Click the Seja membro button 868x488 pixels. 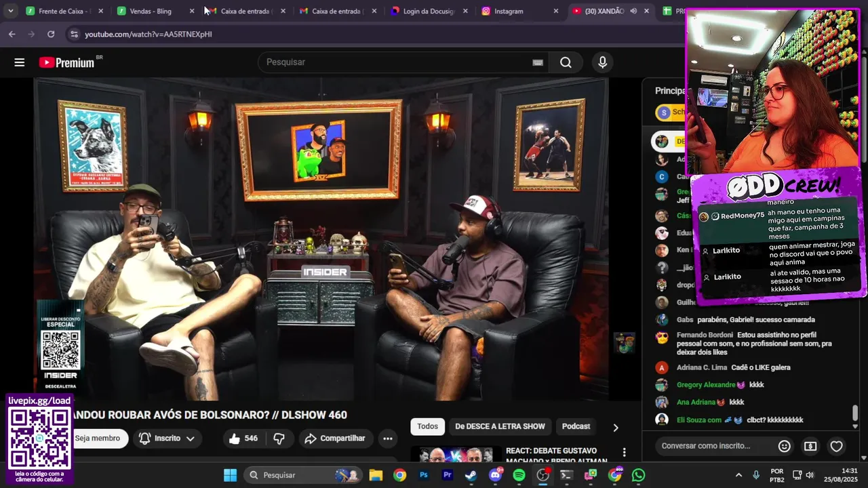tap(98, 439)
